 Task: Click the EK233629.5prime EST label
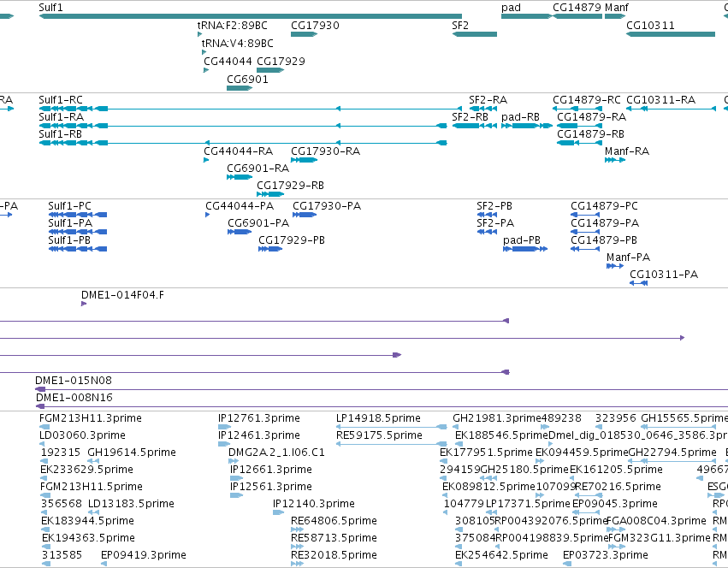[86, 470]
